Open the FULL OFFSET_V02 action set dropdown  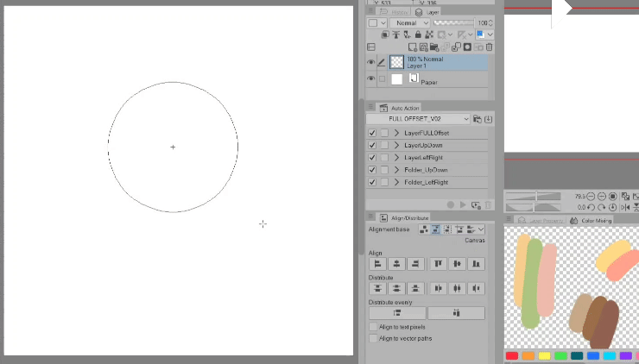[418, 119]
